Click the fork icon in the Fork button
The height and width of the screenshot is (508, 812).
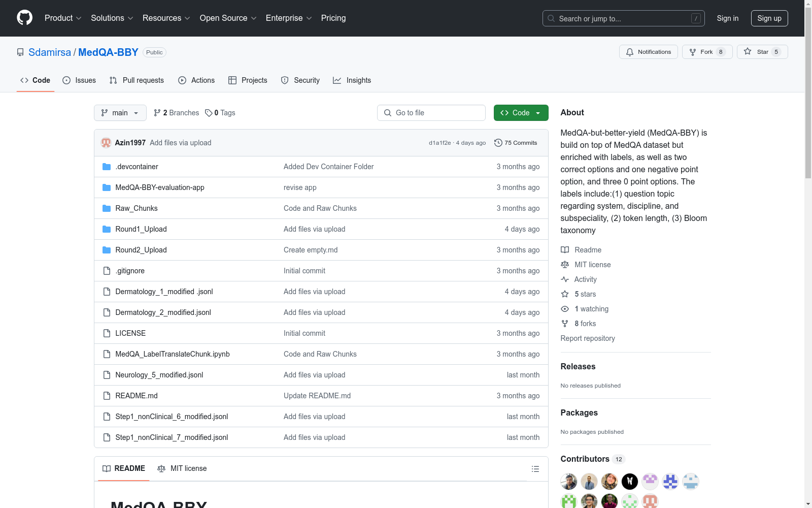coord(693,52)
